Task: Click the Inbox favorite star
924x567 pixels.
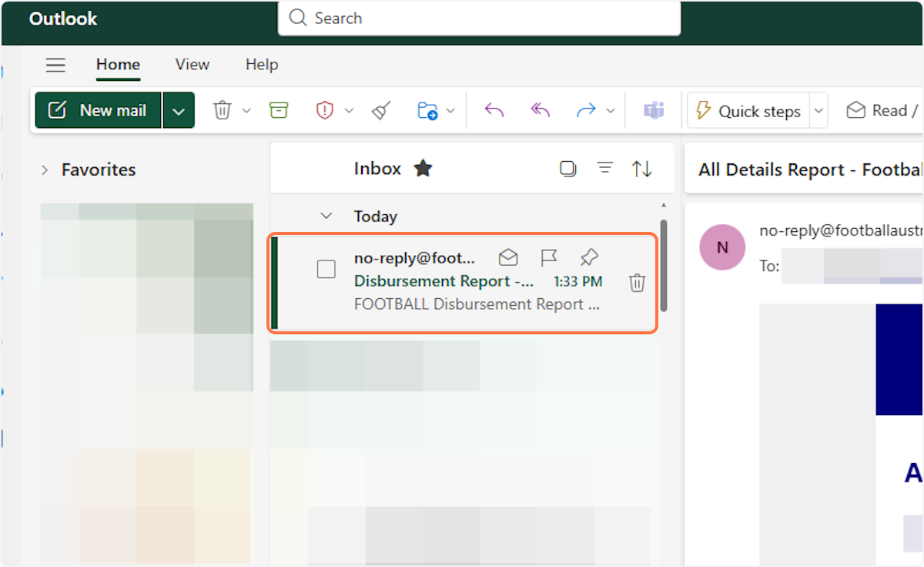Action: [423, 169]
